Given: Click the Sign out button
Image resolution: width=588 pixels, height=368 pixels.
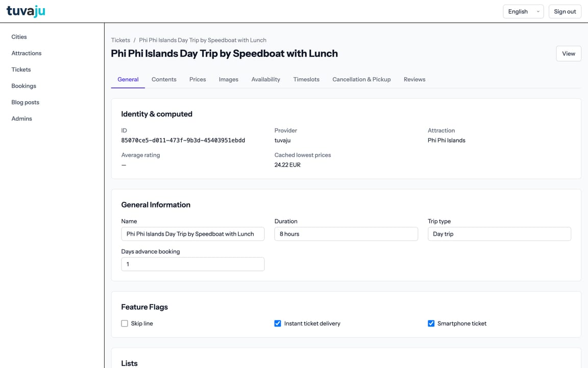Looking at the screenshot, I should (x=565, y=12).
